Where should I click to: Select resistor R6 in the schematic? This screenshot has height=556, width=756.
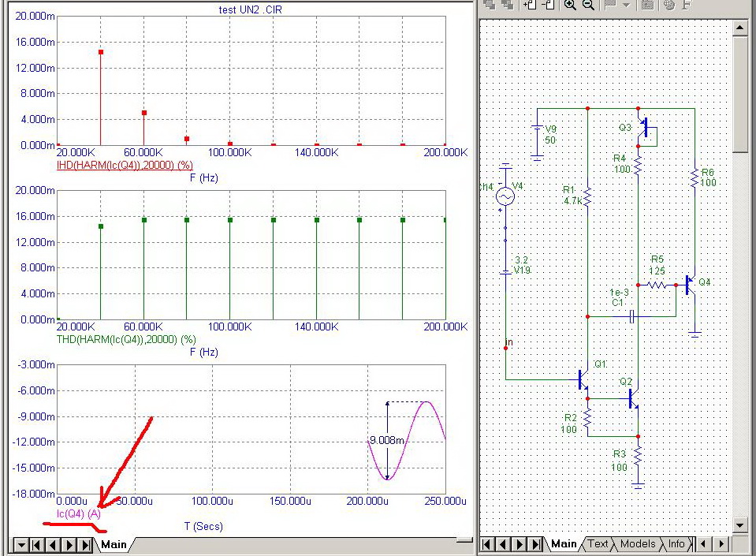pos(695,177)
